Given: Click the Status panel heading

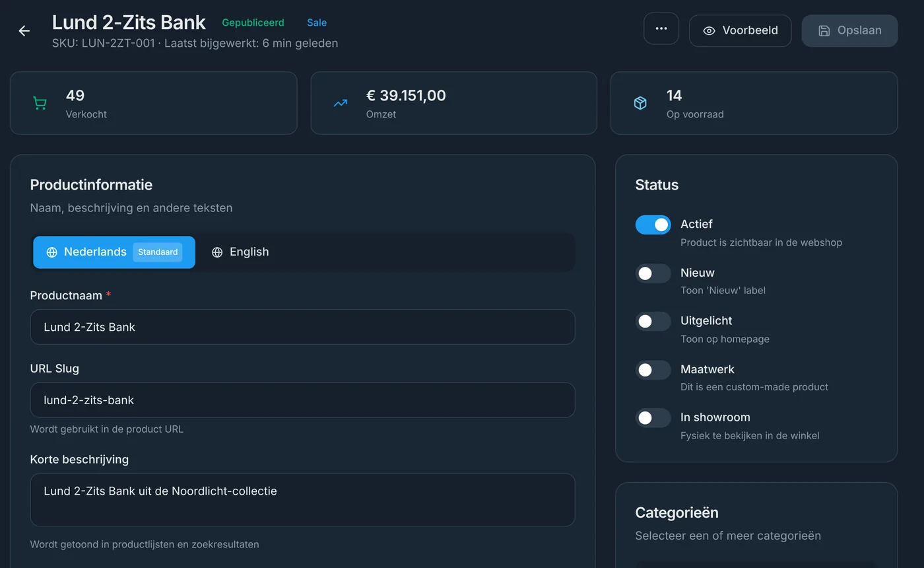Looking at the screenshot, I should [x=657, y=185].
